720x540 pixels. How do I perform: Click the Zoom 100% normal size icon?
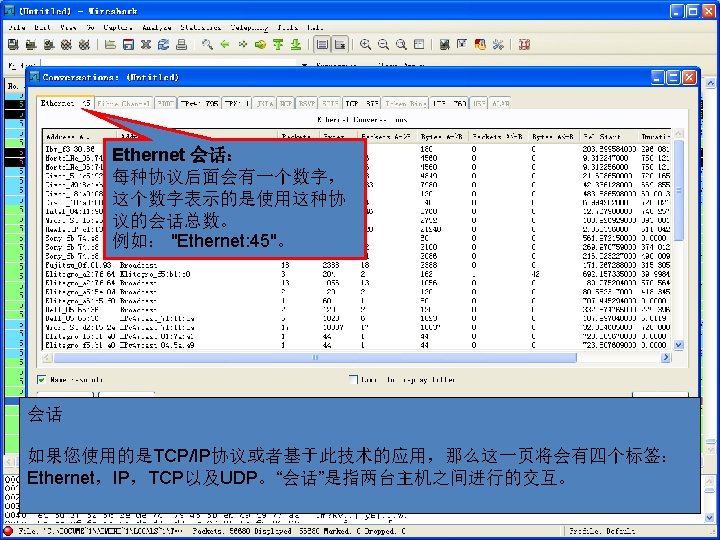401,45
